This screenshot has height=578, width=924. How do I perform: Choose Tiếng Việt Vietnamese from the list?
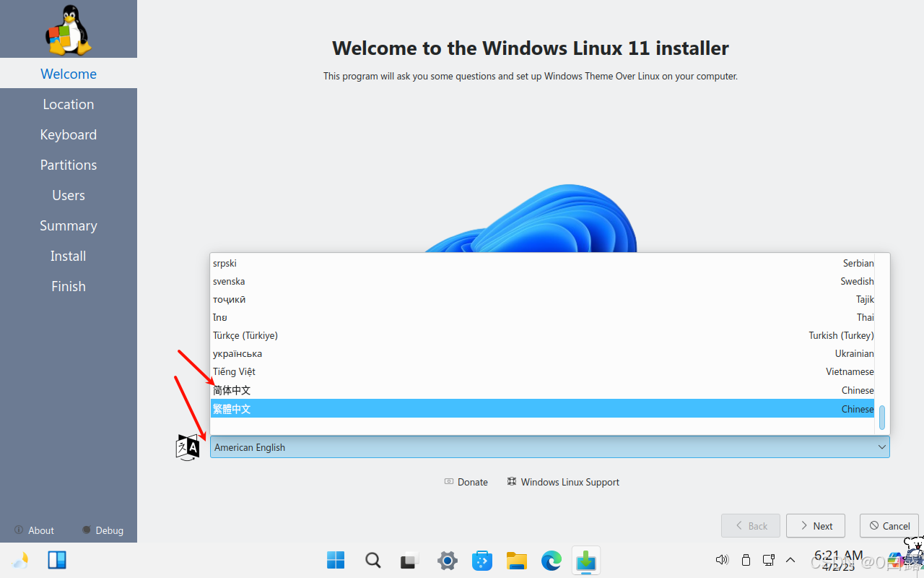543,371
